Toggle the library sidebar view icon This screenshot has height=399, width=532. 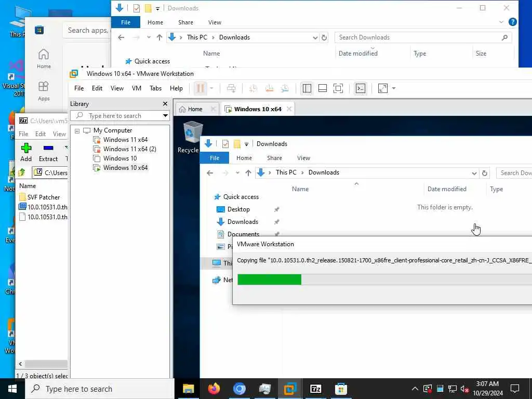[x=307, y=88]
